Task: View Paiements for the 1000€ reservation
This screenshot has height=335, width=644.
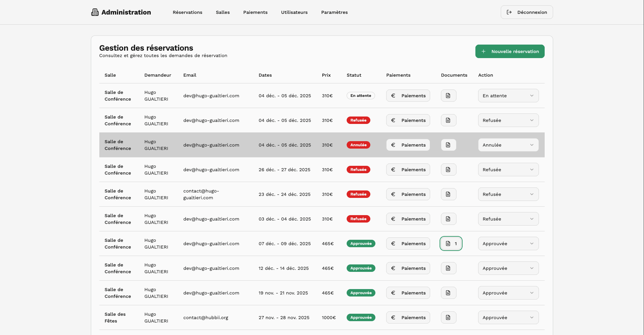Action: point(408,317)
